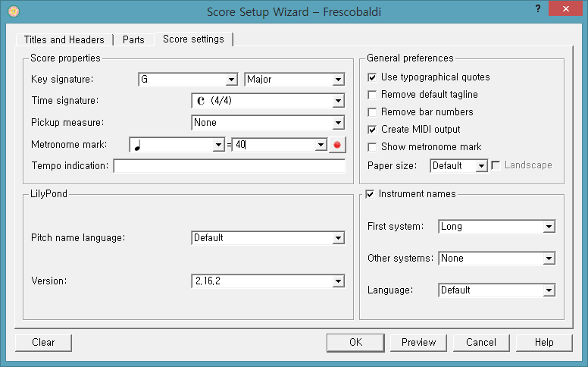588x367 pixels.
Task: Open the LilyPond Version dropdown
Action: 267,281
